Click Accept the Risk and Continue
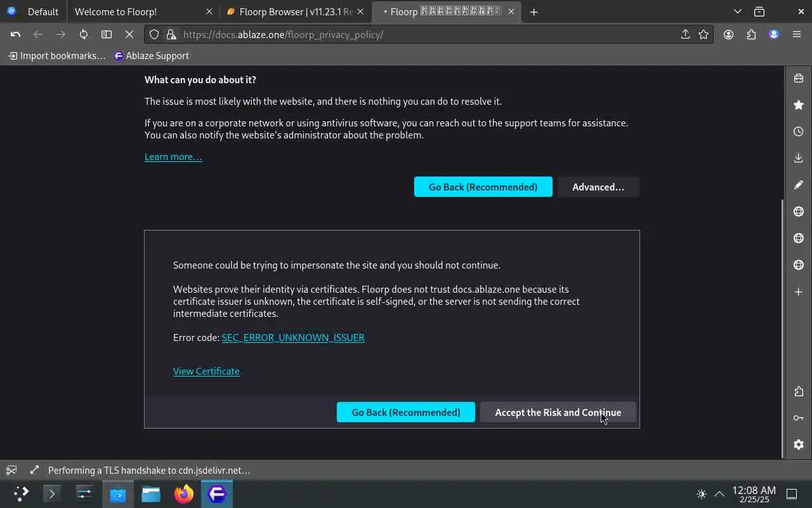The height and width of the screenshot is (508, 812). pos(558,412)
